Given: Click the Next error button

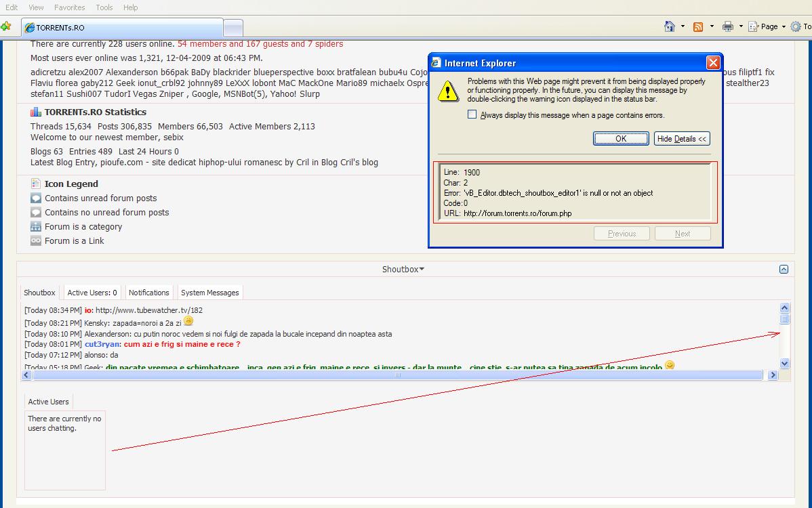Looking at the screenshot, I should pyautogui.click(x=683, y=234).
